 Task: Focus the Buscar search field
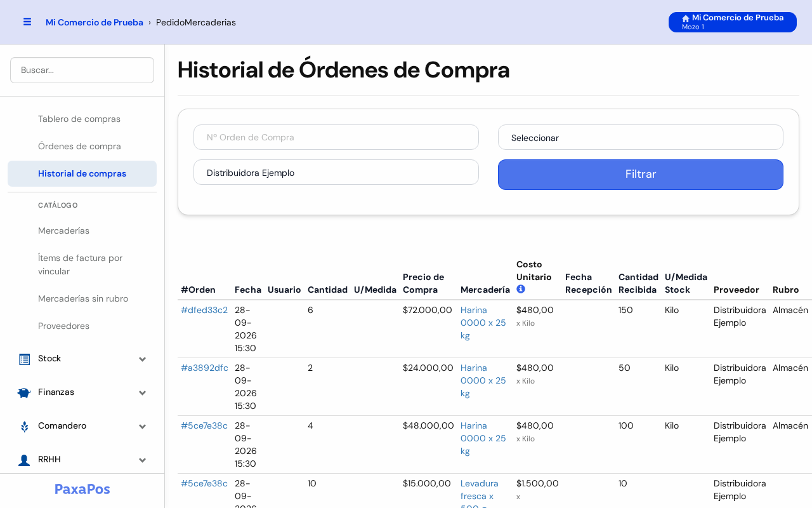pos(82,70)
